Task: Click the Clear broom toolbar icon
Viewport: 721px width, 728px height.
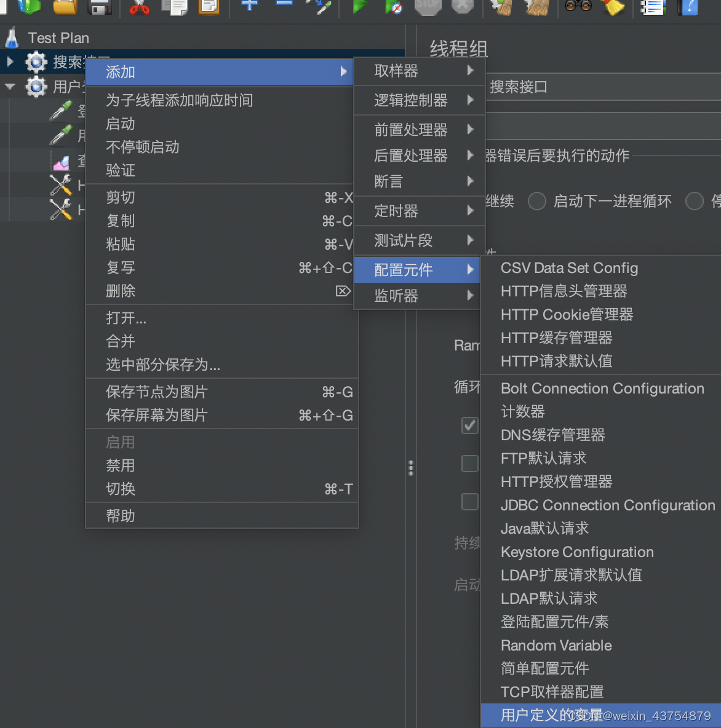Action: coord(502,7)
